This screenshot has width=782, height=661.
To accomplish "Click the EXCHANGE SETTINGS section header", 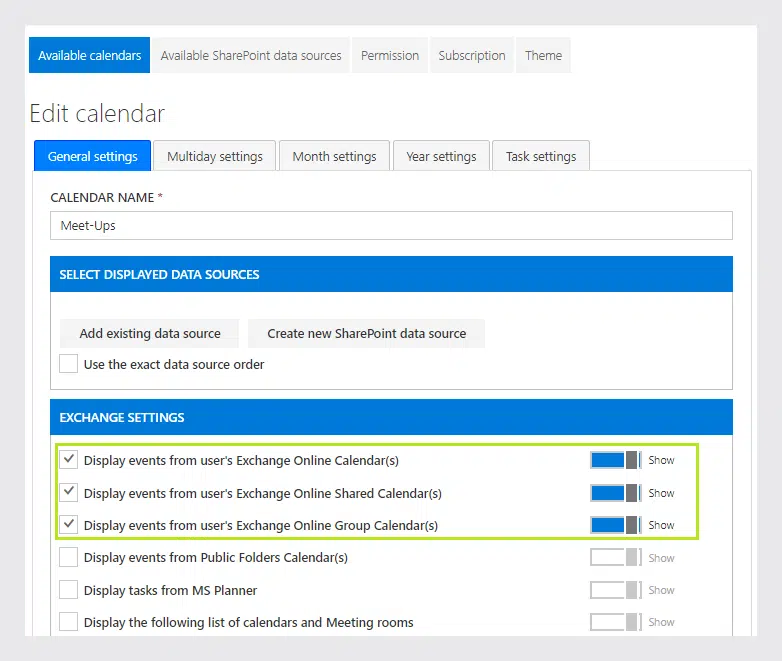I will click(391, 417).
